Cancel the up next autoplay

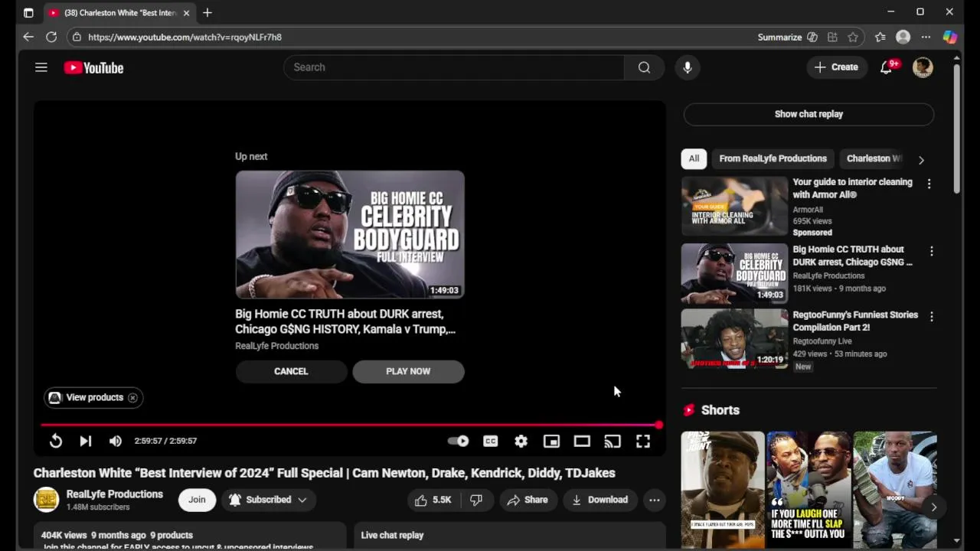pyautogui.click(x=291, y=371)
